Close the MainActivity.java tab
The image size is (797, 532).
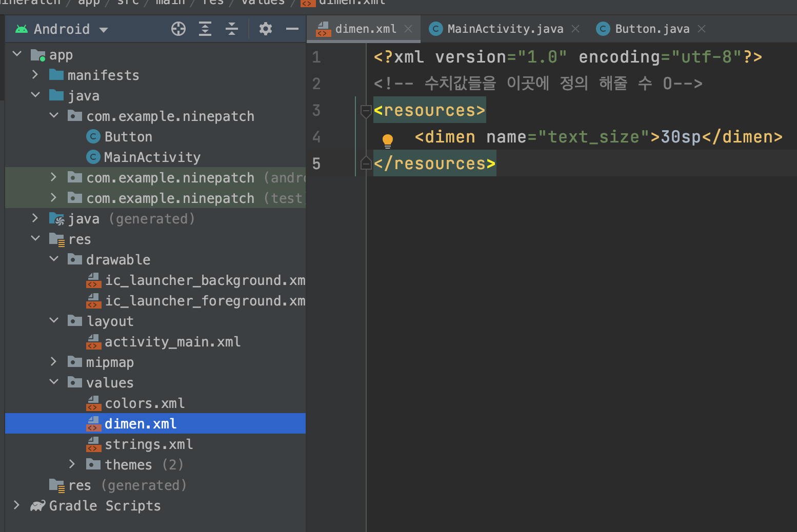(575, 29)
